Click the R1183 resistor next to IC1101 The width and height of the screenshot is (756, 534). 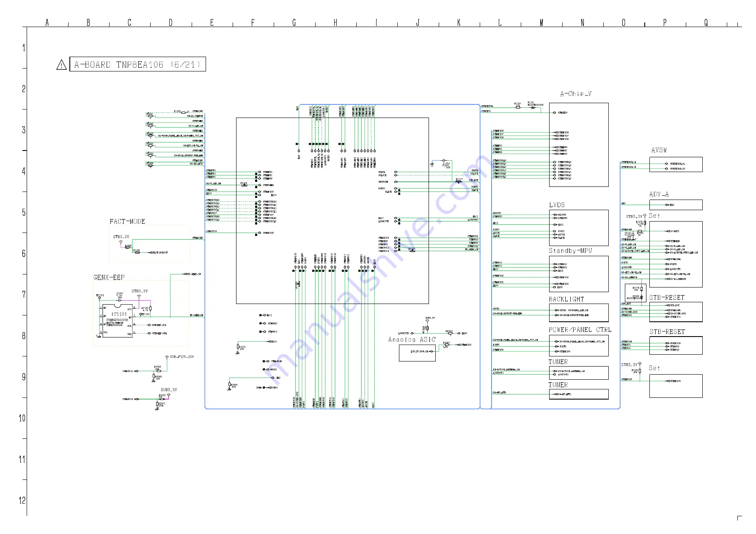point(151,309)
